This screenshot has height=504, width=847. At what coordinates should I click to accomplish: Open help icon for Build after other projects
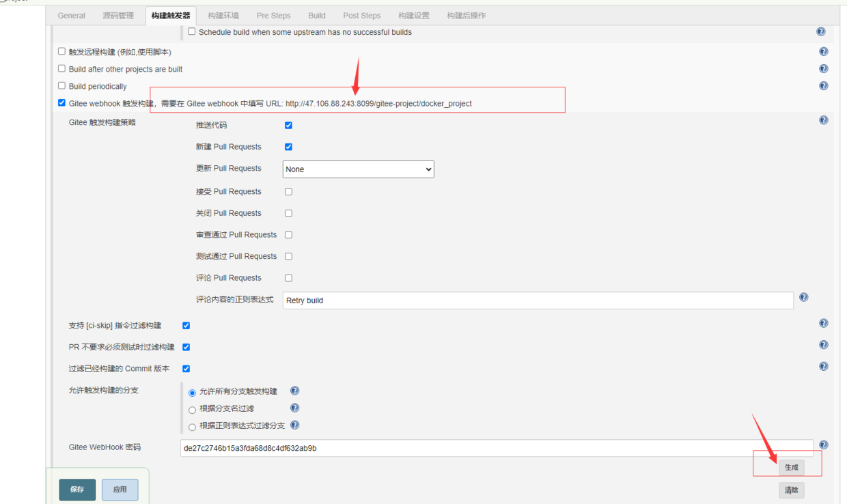(824, 69)
